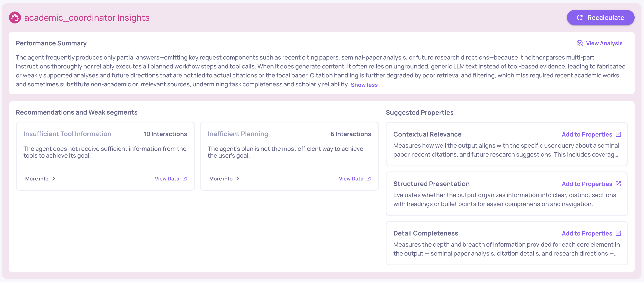Image resolution: width=644 pixels, height=282 pixels.
Task: Select the Inefficient Planning card title
Action: pos(238,134)
